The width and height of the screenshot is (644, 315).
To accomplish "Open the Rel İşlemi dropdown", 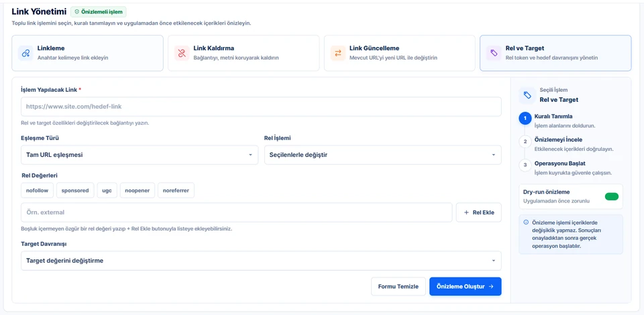I will [383, 155].
